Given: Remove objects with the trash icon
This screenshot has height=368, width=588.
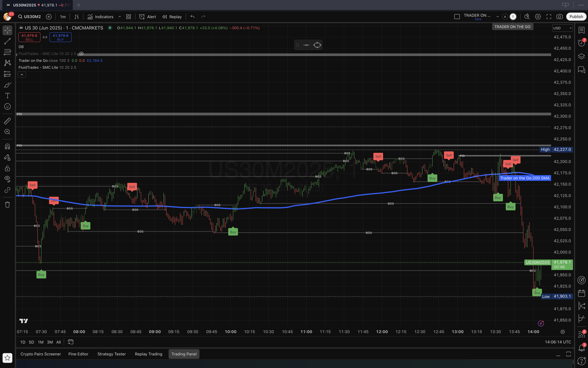Looking at the screenshot, I should [8, 204].
